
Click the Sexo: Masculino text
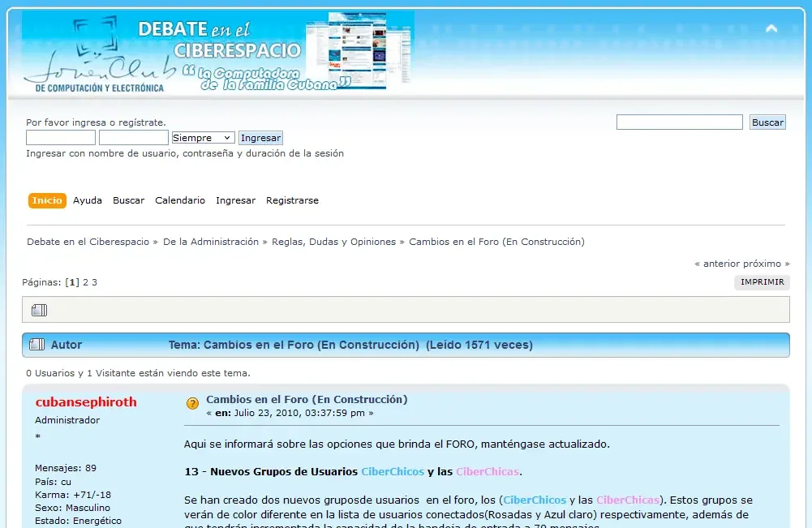pyautogui.click(x=72, y=508)
